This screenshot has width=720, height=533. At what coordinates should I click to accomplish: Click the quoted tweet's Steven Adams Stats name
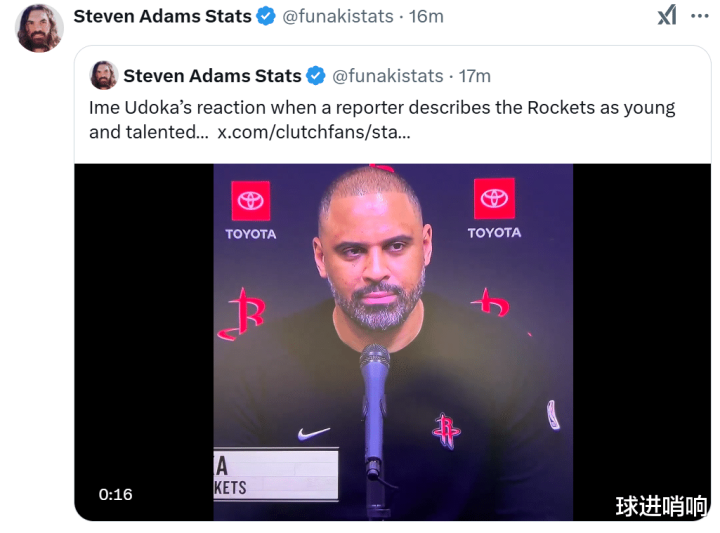[212, 76]
